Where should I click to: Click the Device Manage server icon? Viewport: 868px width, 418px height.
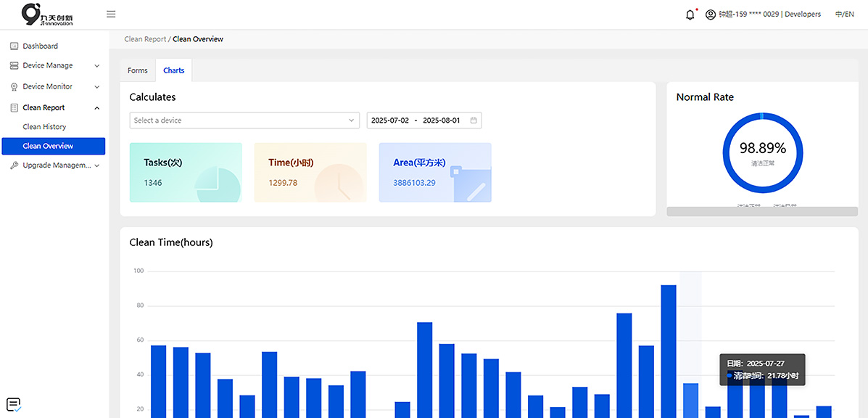pos(15,65)
